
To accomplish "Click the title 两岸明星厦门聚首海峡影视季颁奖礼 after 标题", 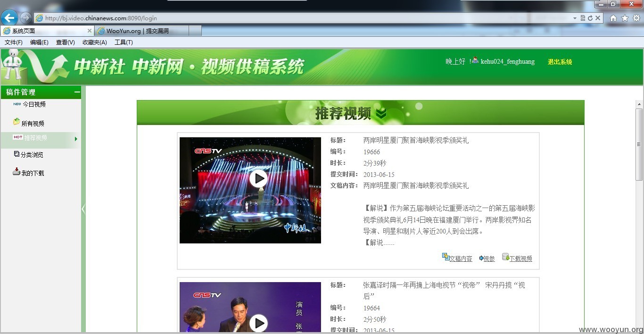I will click(x=416, y=140).
